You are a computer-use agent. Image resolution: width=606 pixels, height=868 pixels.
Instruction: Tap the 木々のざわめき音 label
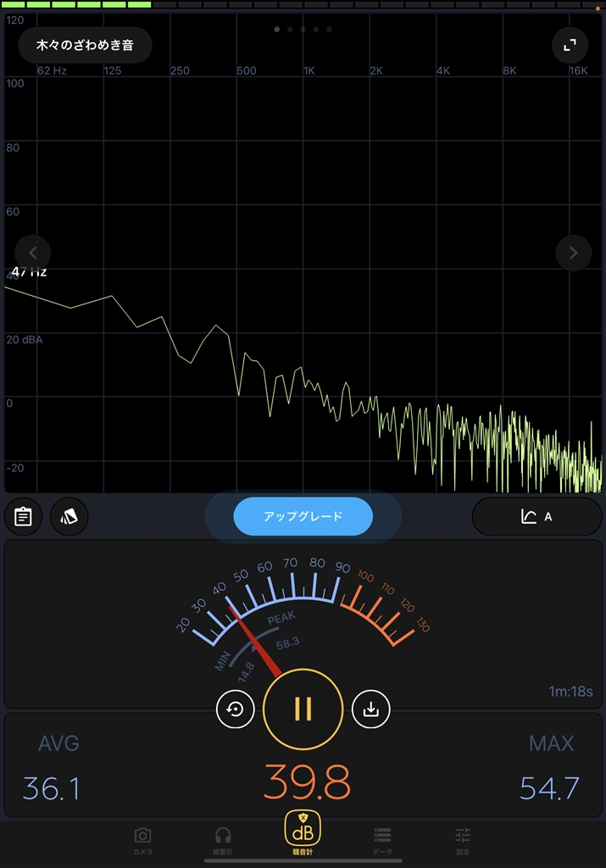[x=85, y=45]
